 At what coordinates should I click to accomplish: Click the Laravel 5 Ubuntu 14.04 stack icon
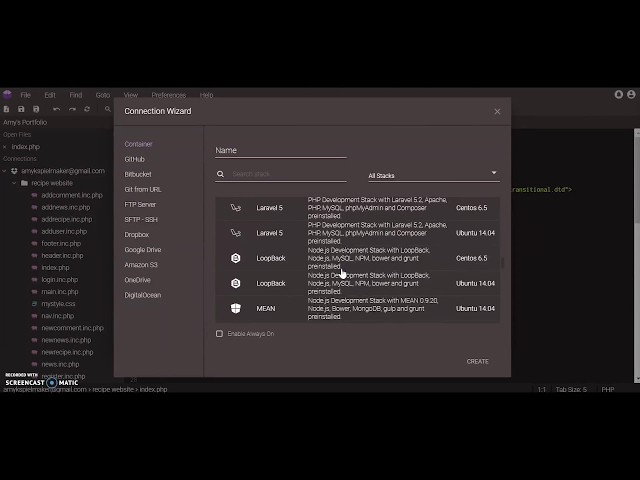pos(236,233)
